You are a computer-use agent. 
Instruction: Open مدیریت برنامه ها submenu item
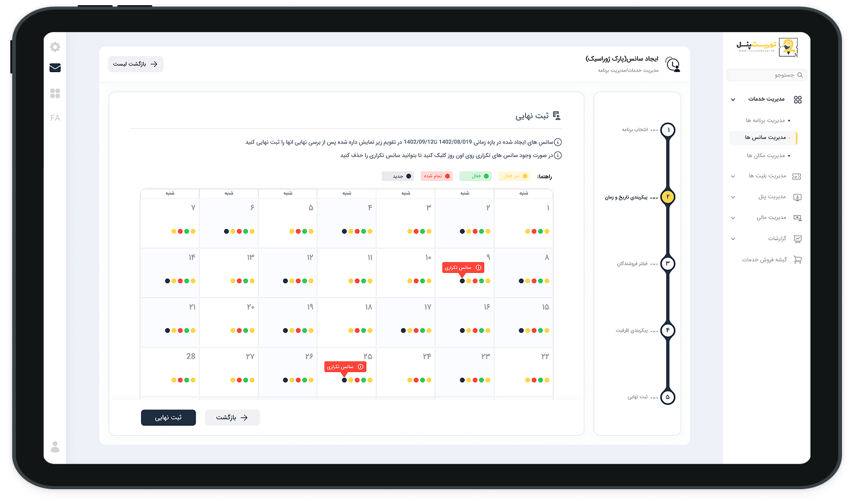tap(765, 120)
